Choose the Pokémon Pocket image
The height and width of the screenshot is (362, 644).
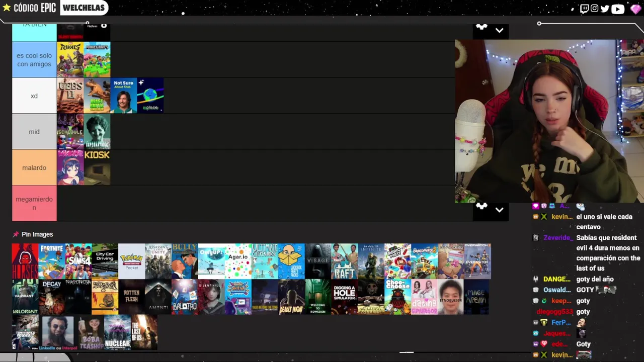coord(131,261)
